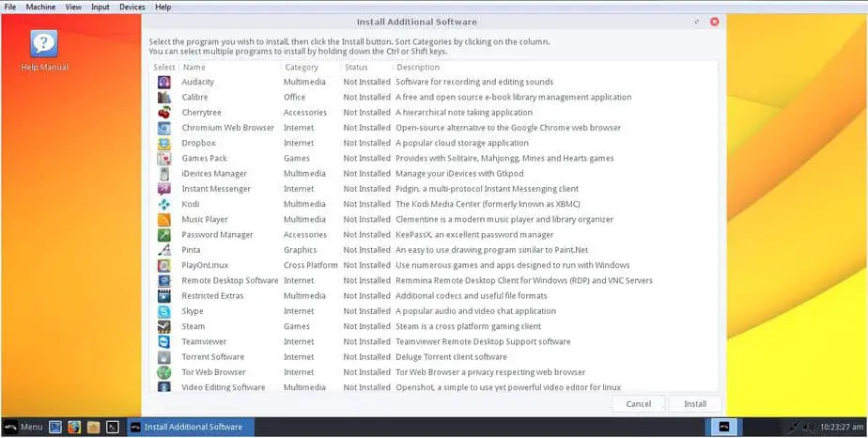The image size is (868, 438).
Task: Select the iDevices Manager icon
Action: [163, 174]
